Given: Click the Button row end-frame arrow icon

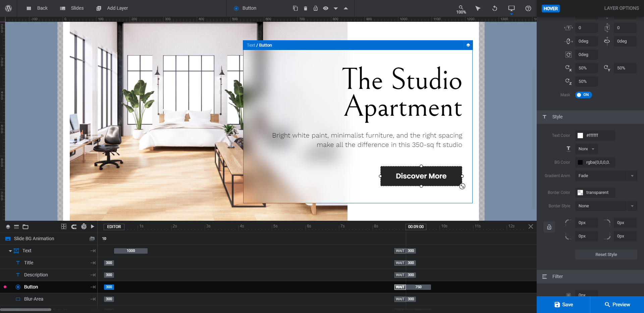Looking at the screenshot, I should (93, 287).
